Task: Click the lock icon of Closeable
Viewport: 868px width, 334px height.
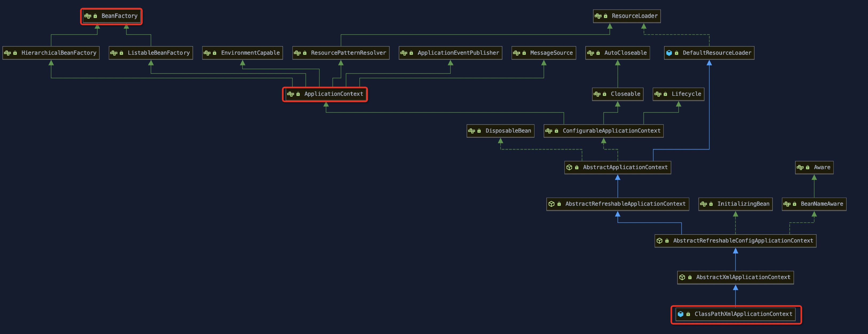Action: pos(605,94)
